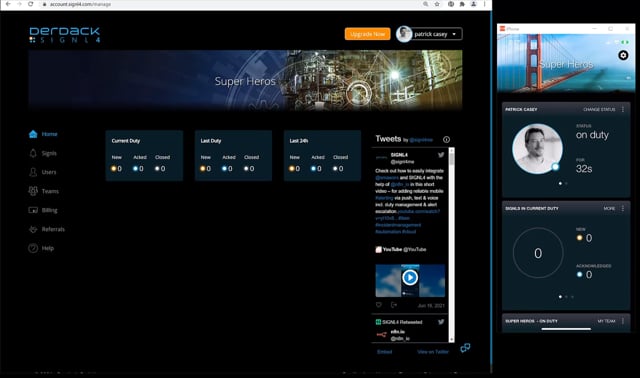Click the Embed link under tweets

click(384, 351)
